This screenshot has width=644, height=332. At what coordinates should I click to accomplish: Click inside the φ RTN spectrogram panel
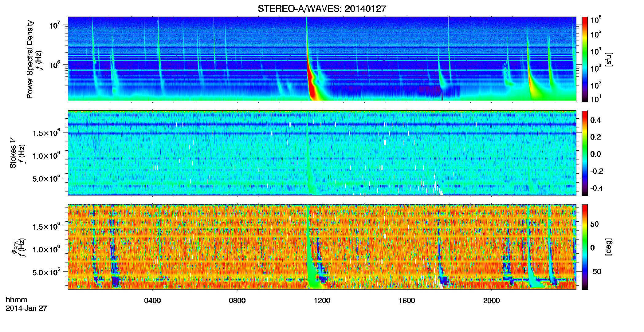click(x=322, y=247)
